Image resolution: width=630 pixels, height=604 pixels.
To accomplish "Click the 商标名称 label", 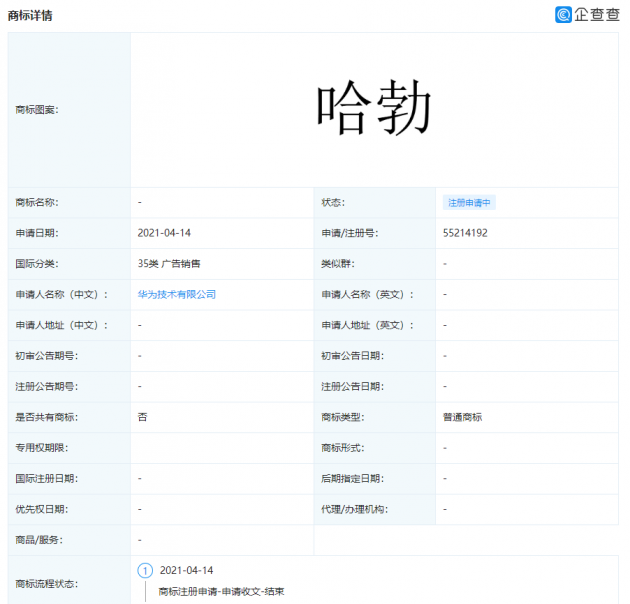I will (37, 203).
